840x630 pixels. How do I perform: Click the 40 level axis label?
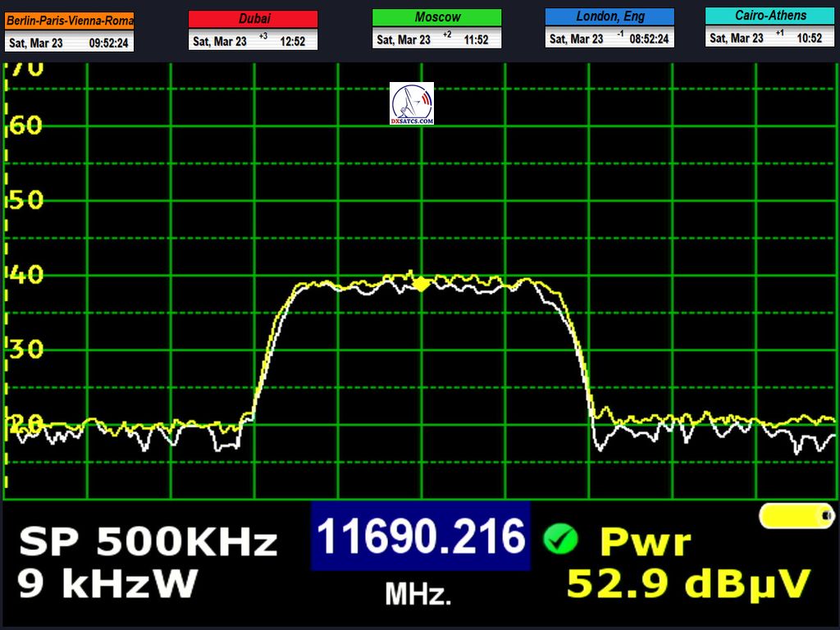(x=25, y=274)
